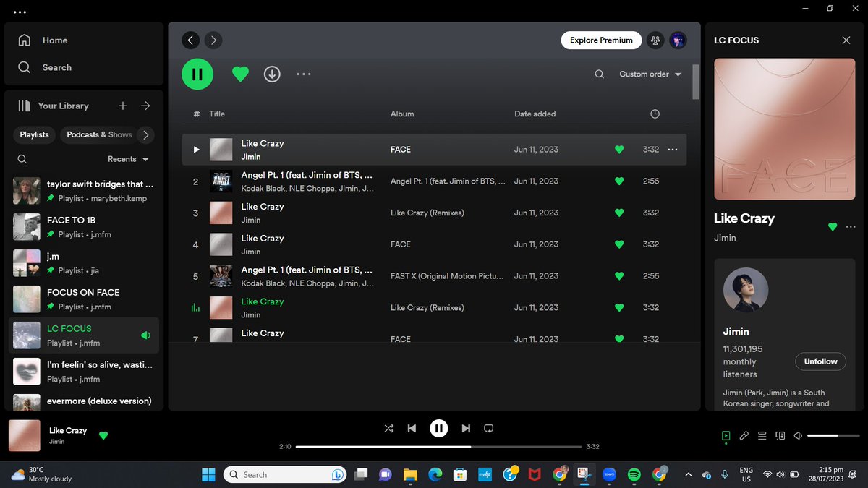Viewport: 868px width, 488px height.
Task: Sort by Album column header
Action: click(402, 114)
